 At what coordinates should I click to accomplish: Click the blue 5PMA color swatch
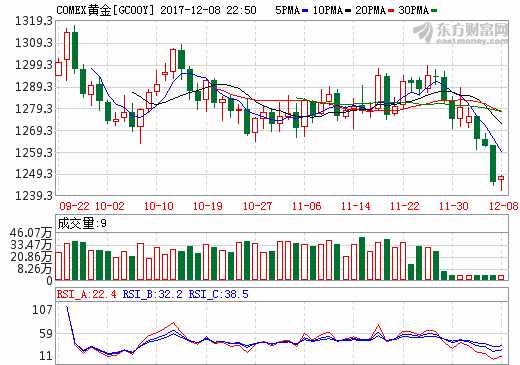click(x=305, y=11)
